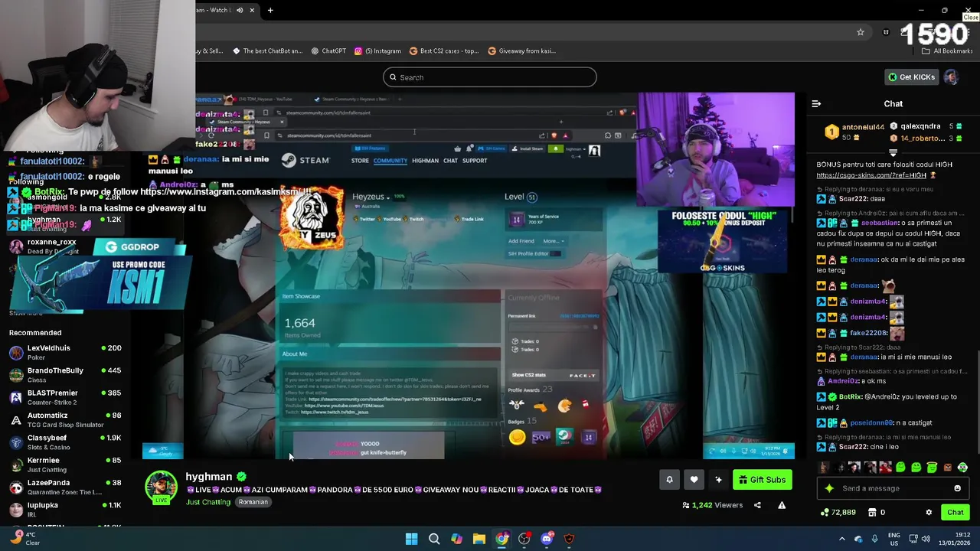This screenshot has width=980, height=551.
Task: Open chat settings gear icon
Action: click(929, 512)
